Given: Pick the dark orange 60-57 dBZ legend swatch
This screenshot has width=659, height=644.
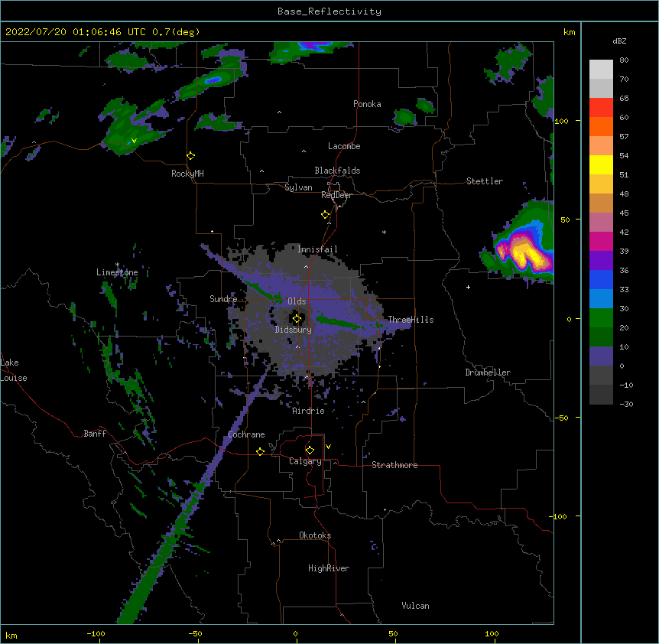Looking at the screenshot, I should click(x=601, y=126).
